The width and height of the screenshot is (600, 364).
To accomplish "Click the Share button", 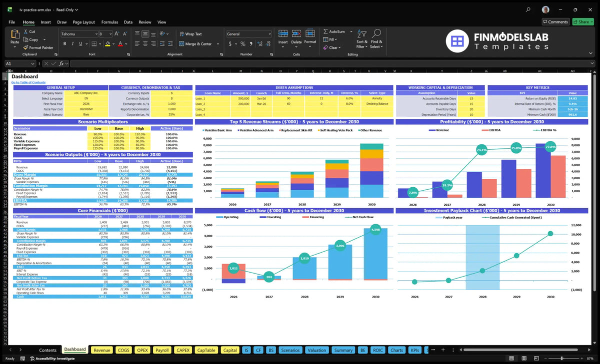I will click(x=582, y=22).
